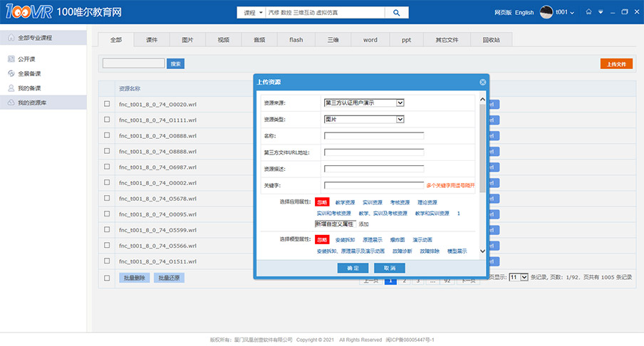Check the box for fnc_t001_8_0_74_O0020.wrl

coord(107,104)
